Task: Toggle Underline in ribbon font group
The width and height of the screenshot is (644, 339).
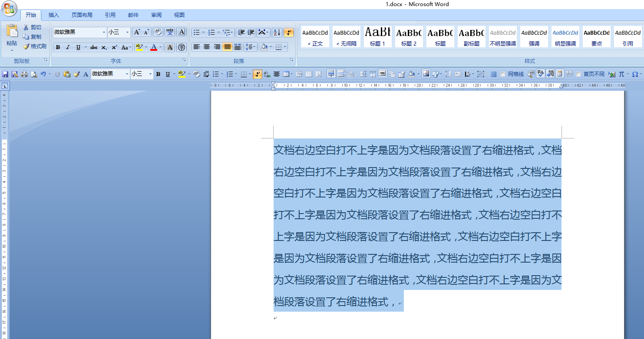Action: click(78, 47)
